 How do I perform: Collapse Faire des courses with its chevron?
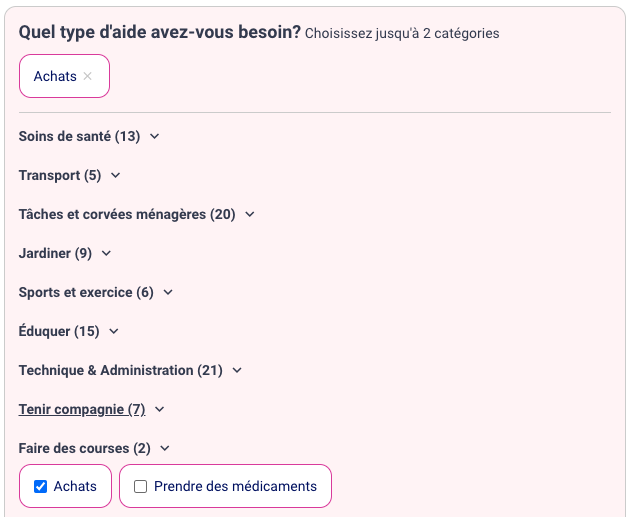(x=165, y=449)
